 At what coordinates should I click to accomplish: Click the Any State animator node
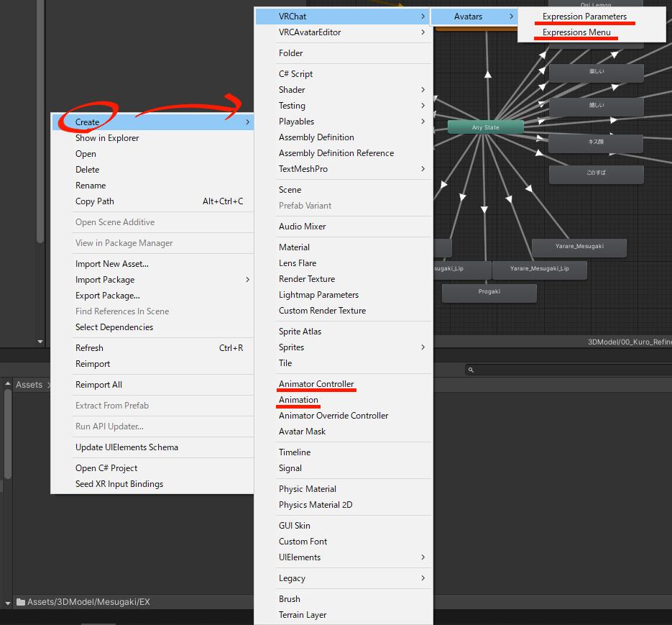[x=485, y=127]
